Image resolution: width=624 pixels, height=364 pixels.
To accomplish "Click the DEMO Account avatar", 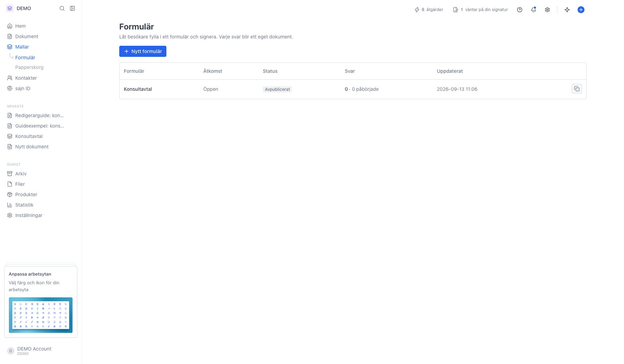I will point(11,351).
